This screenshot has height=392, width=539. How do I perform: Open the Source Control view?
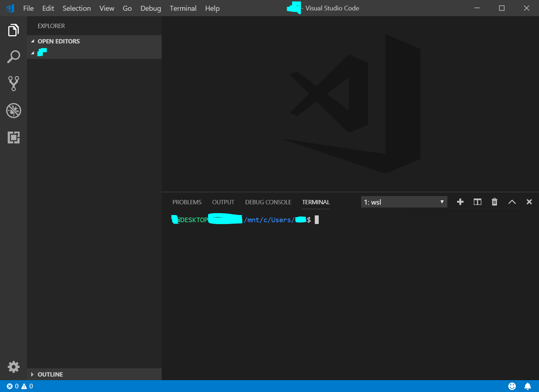pyautogui.click(x=13, y=84)
